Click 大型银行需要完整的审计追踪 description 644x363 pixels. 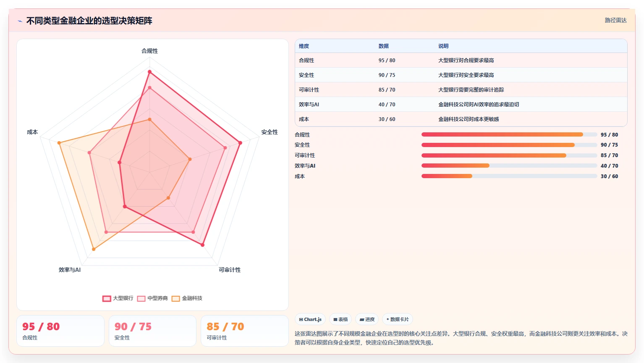coord(471,90)
